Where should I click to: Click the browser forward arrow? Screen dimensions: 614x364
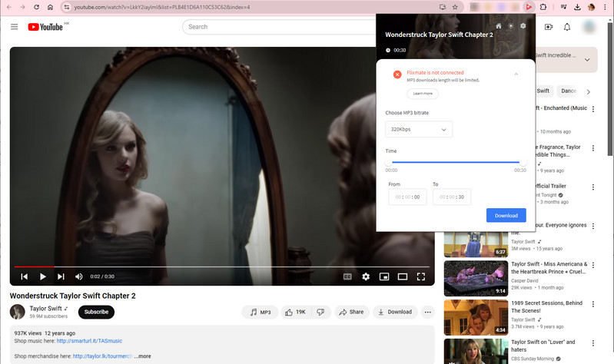[23, 7]
